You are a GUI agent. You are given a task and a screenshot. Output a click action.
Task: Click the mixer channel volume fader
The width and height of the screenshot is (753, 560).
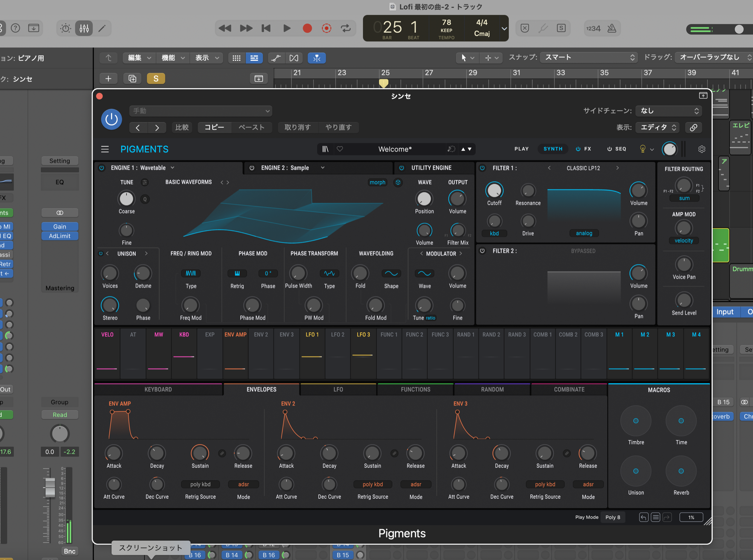(50, 487)
